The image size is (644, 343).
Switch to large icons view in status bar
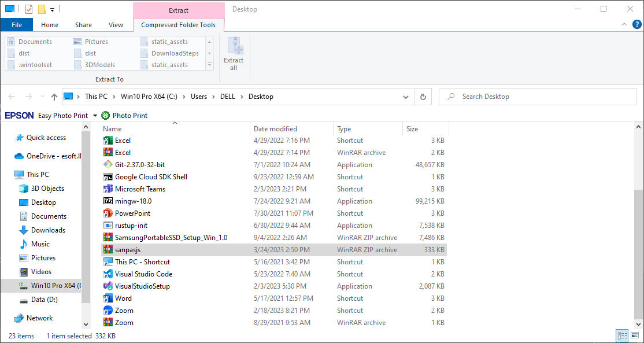point(635,335)
